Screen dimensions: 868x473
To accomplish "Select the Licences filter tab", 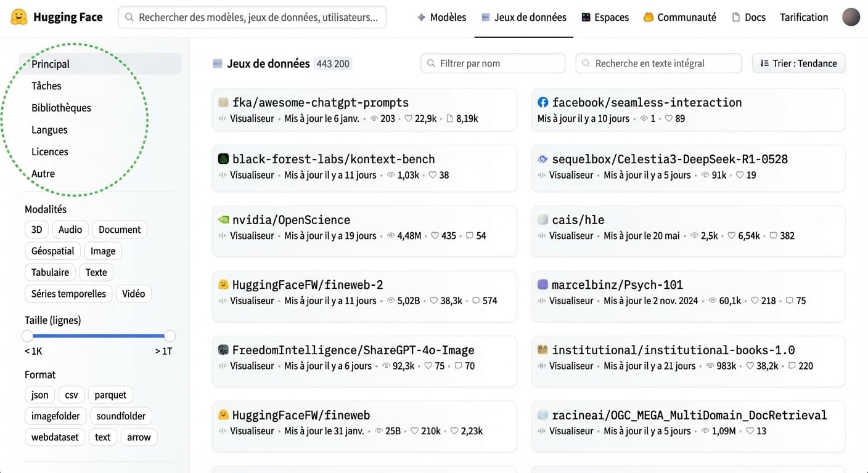I will pyautogui.click(x=49, y=152).
